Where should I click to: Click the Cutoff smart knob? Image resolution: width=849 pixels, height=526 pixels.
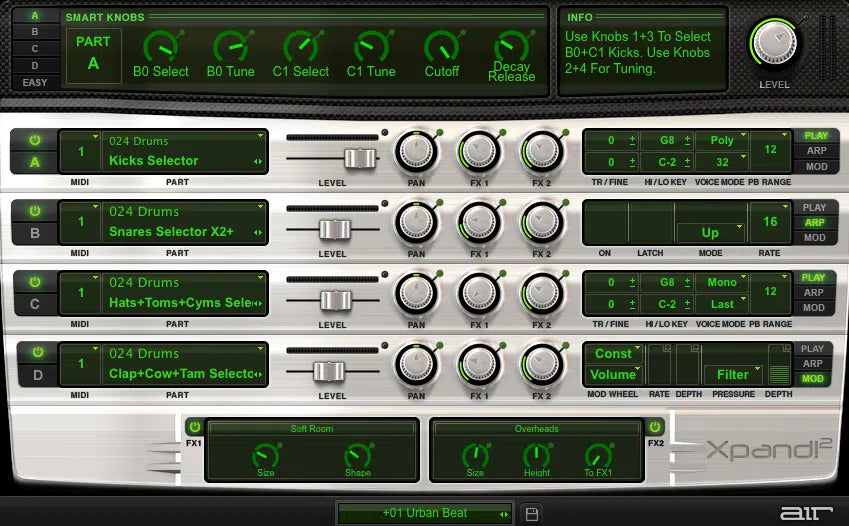click(441, 46)
